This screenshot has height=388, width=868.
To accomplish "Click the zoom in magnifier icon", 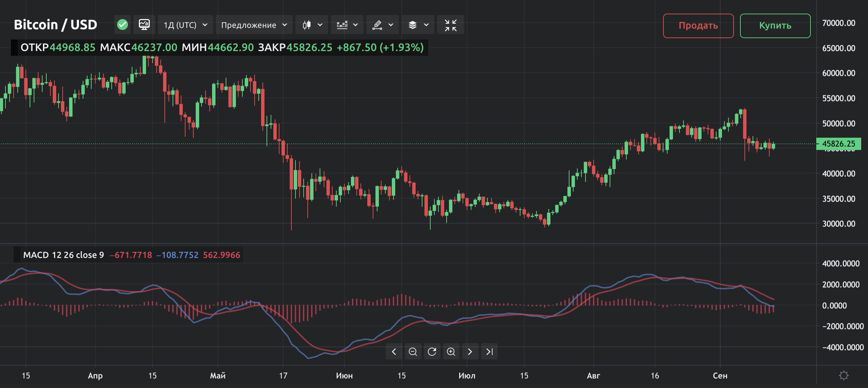I will click(x=451, y=352).
